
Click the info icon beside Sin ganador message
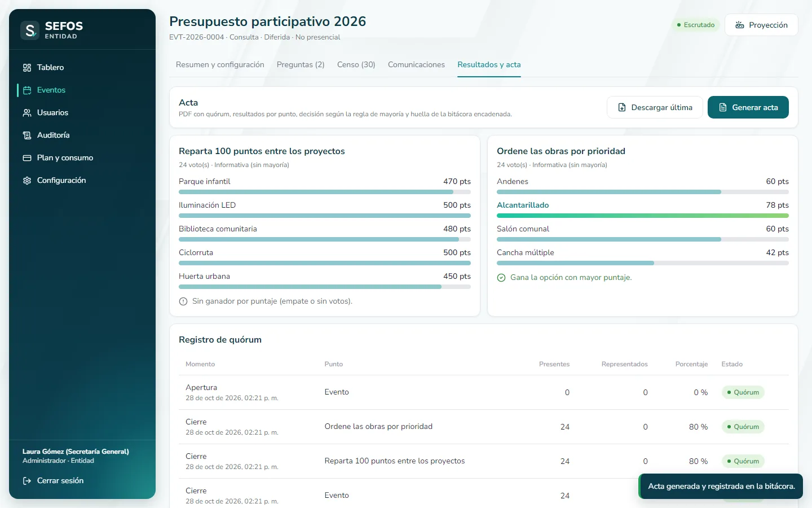click(183, 301)
